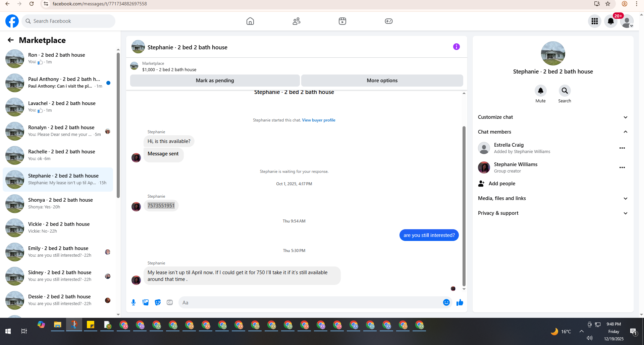This screenshot has height=345, width=644.
Task: Open Vickie conversation
Action: coord(58,228)
